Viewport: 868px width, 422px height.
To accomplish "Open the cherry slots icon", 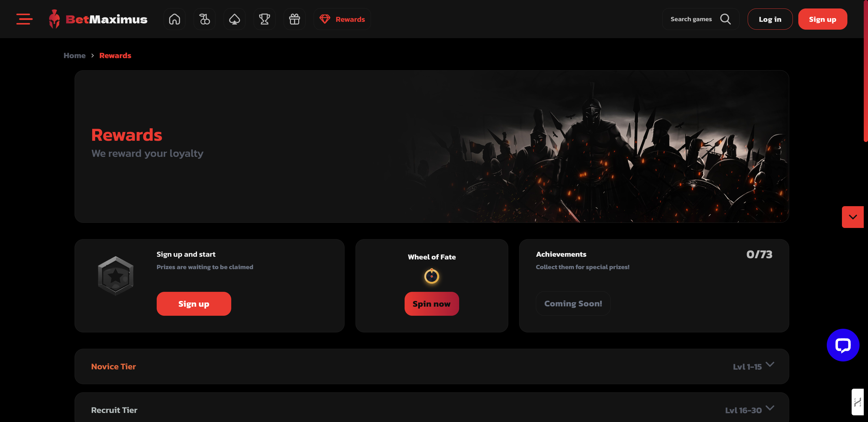I will 205,19.
